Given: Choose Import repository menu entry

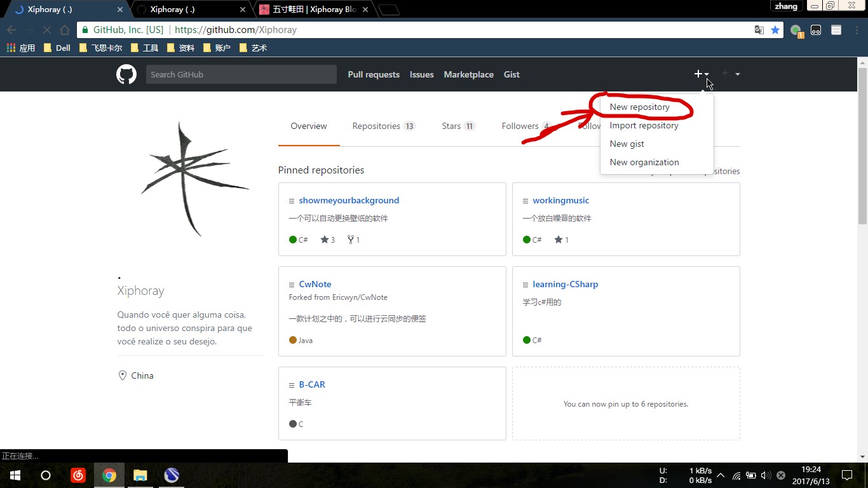Looking at the screenshot, I should (x=644, y=125).
